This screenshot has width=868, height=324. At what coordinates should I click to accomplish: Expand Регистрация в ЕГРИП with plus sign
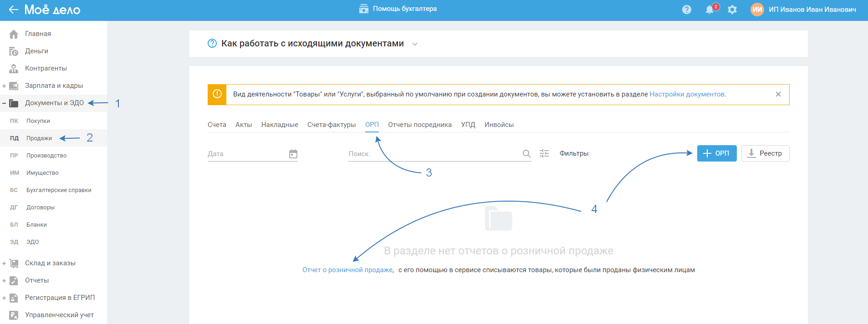(x=4, y=298)
